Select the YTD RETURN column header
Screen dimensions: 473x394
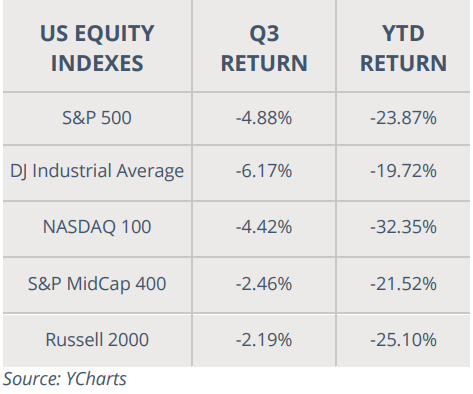click(403, 48)
